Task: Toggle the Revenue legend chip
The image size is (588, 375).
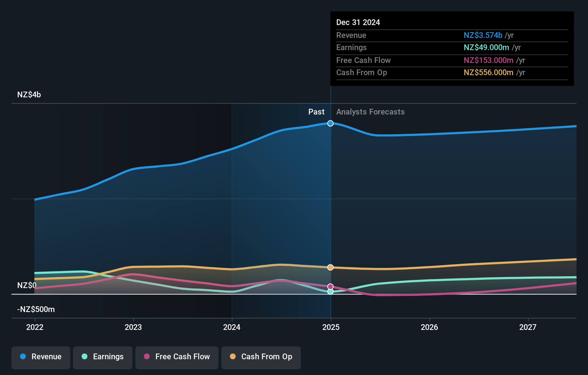Action: click(x=40, y=357)
